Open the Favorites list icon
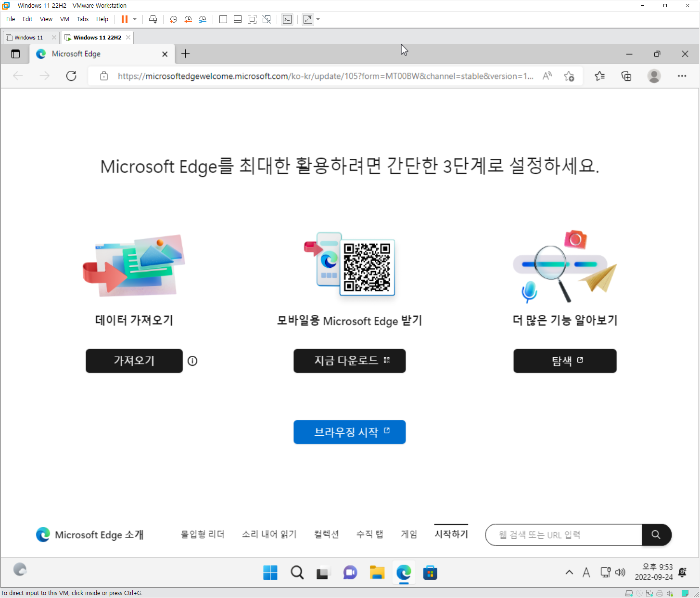This screenshot has width=700, height=598. [599, 76]
